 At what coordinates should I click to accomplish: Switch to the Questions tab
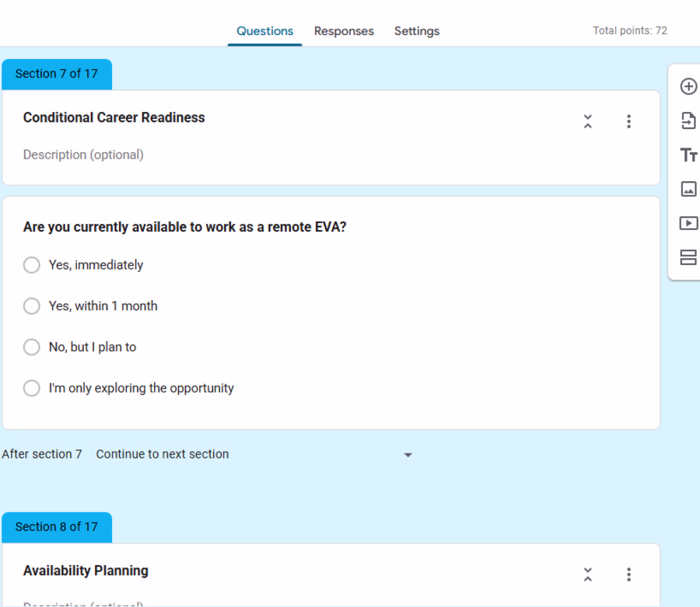264,31
